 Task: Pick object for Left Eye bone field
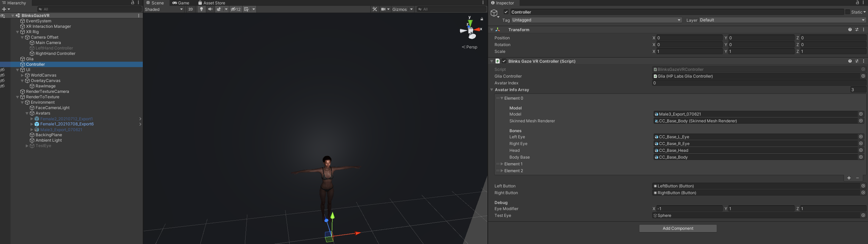(861, 137)
